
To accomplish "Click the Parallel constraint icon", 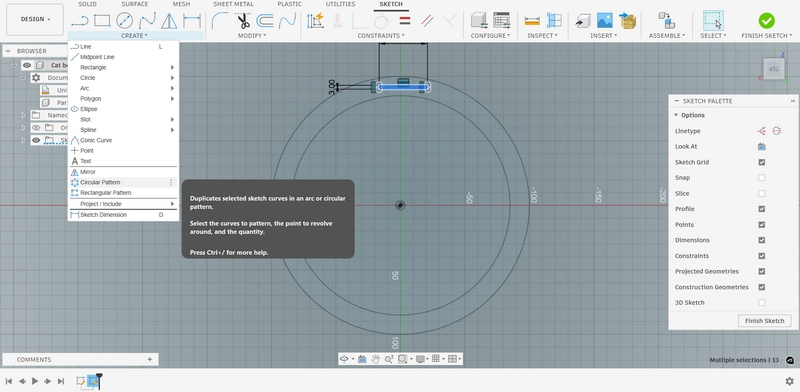I will tap(427, 21).
